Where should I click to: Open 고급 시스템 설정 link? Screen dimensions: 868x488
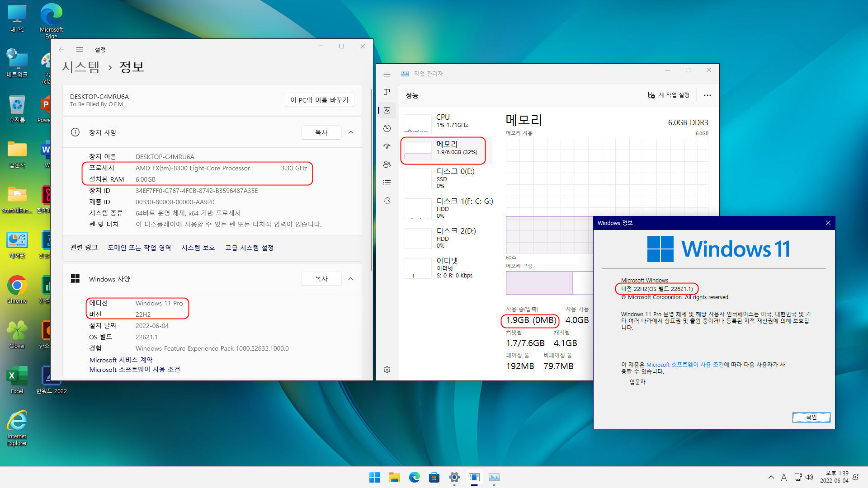click(x=250, y=248)
